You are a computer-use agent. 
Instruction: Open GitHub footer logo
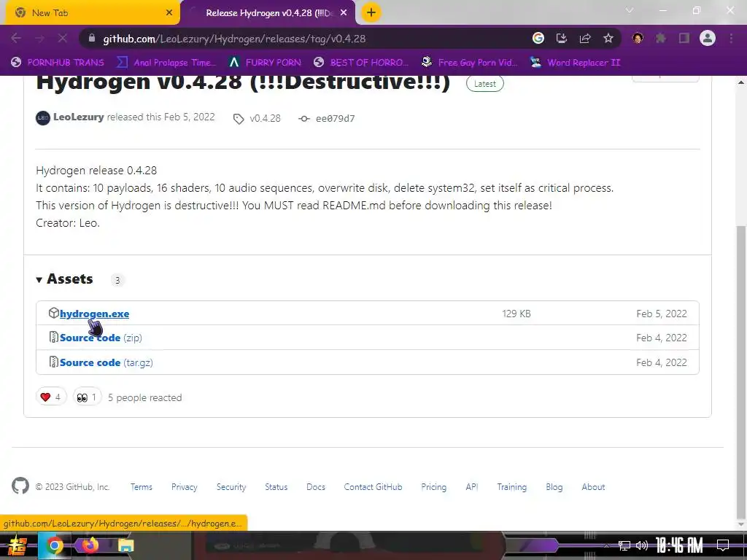[20, 486]
